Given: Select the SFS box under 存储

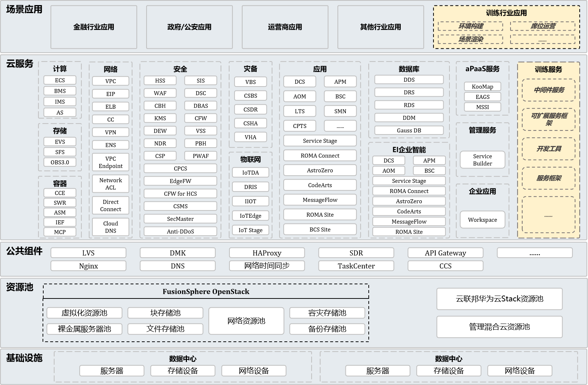Looking at the screenshot, I should [x=60, y=152].
